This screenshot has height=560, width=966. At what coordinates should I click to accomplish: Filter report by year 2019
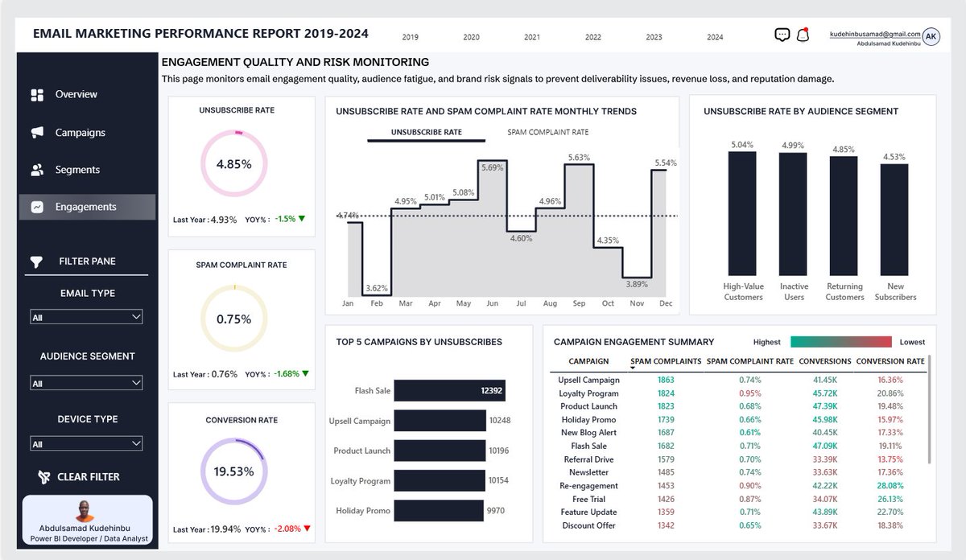tap(410, 37)
